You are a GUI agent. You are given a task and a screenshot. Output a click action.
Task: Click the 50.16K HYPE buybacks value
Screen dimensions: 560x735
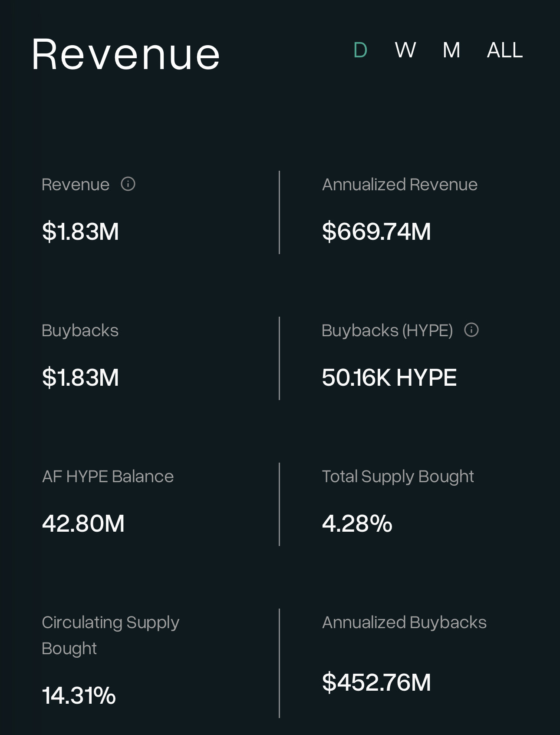(x=389, y=377)
